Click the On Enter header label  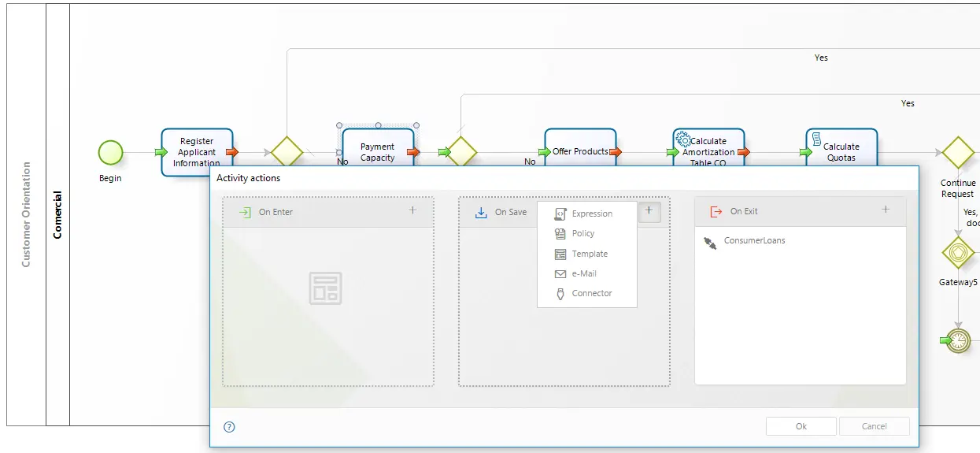(x=276, y=212)
